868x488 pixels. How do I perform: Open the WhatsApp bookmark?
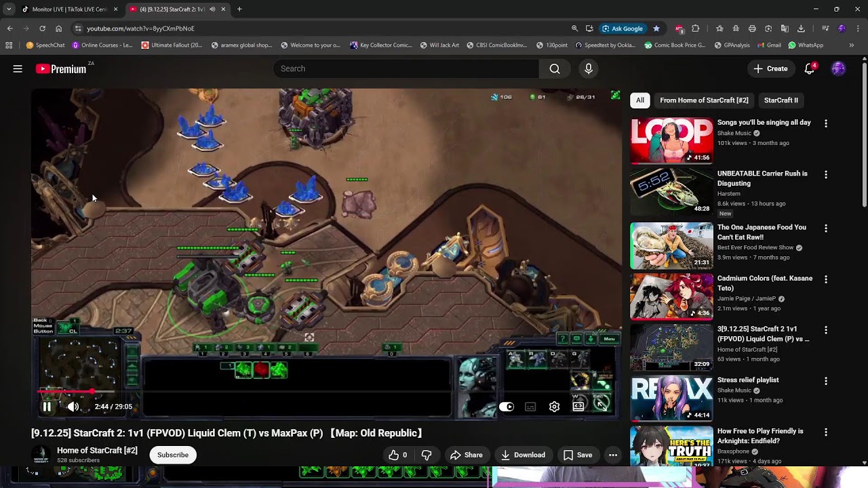[806, 45]
